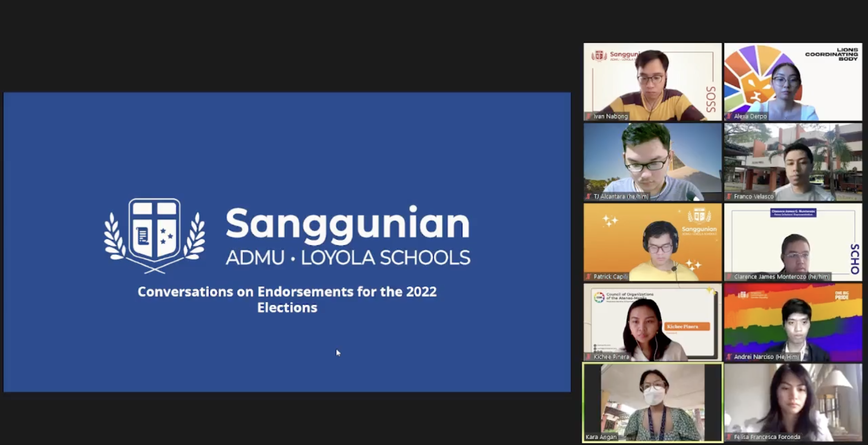868x445 pixels.
Task: Click Alexa Derpo's muted microphone icon
Action: pyautogui.click(x=729, y=116)
